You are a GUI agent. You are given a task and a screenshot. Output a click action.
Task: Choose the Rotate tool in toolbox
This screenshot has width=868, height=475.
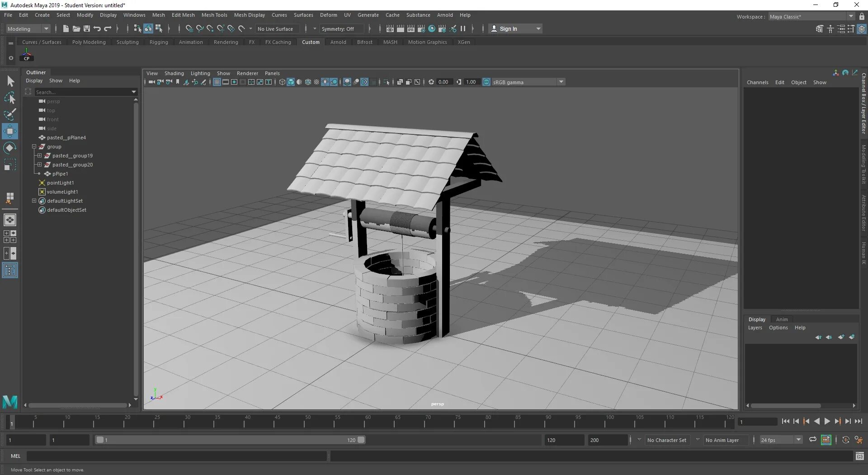coord(10,148)
